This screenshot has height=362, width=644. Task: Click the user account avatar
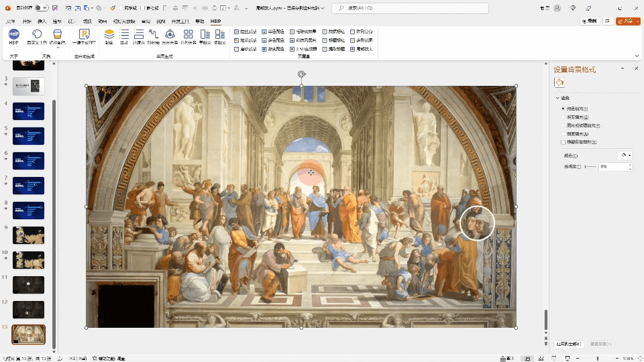[557, 8]
